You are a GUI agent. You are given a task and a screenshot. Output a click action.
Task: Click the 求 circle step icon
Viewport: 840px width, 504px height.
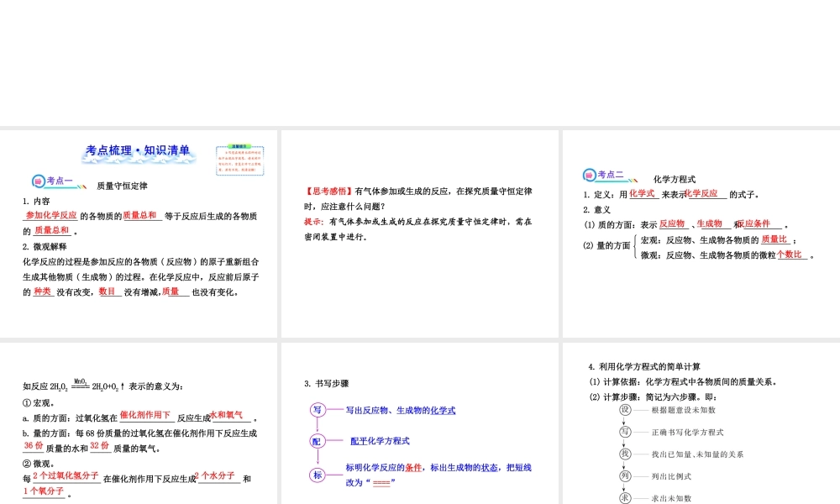point(625,497)
